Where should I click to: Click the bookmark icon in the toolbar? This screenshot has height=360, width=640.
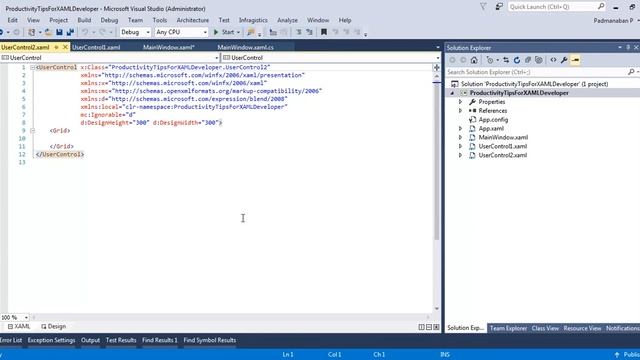324,32
